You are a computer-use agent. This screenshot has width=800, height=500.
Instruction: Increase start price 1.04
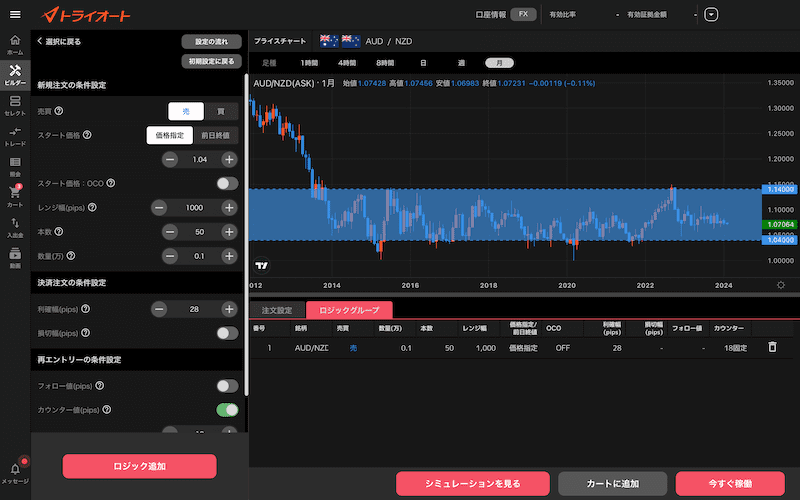(229, 159)
